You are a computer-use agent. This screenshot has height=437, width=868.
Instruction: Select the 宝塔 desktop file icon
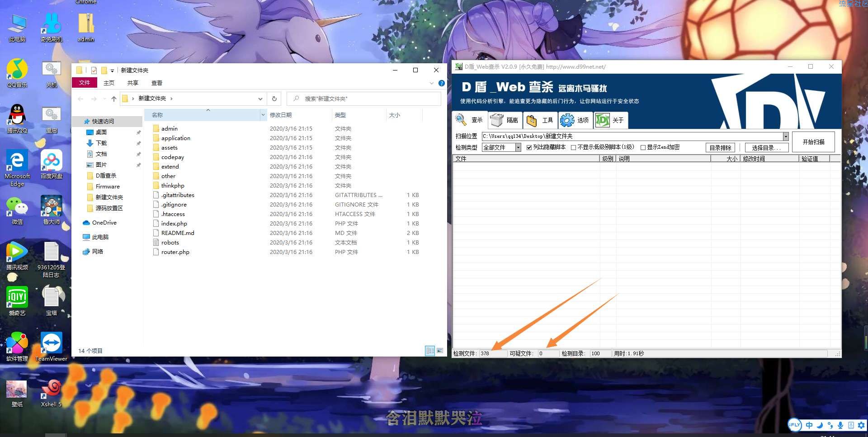[52, 301]
